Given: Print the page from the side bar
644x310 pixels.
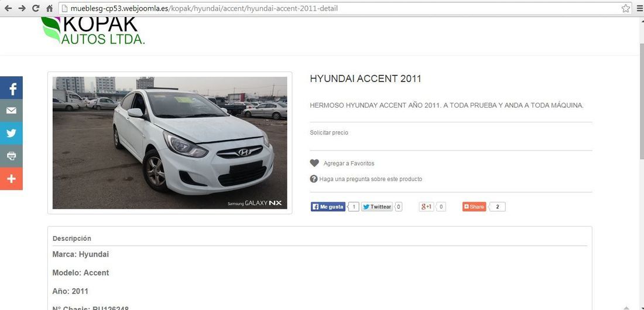Looking at the screenshot, I should 11,156.
